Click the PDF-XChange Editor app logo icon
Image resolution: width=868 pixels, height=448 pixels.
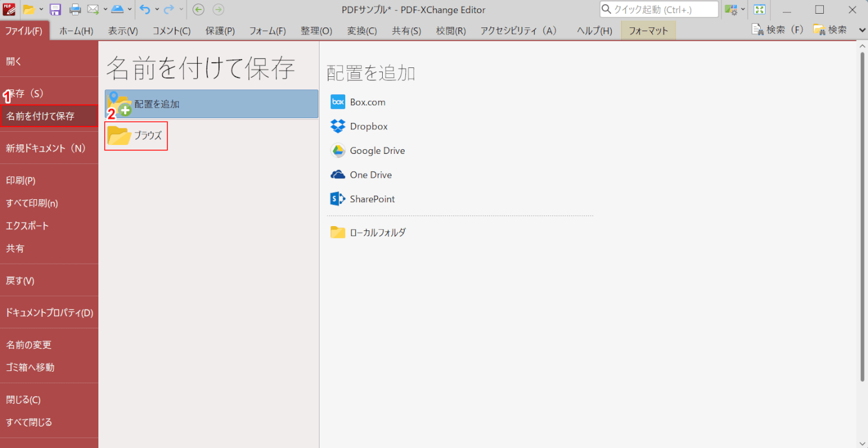coord(9,9)
